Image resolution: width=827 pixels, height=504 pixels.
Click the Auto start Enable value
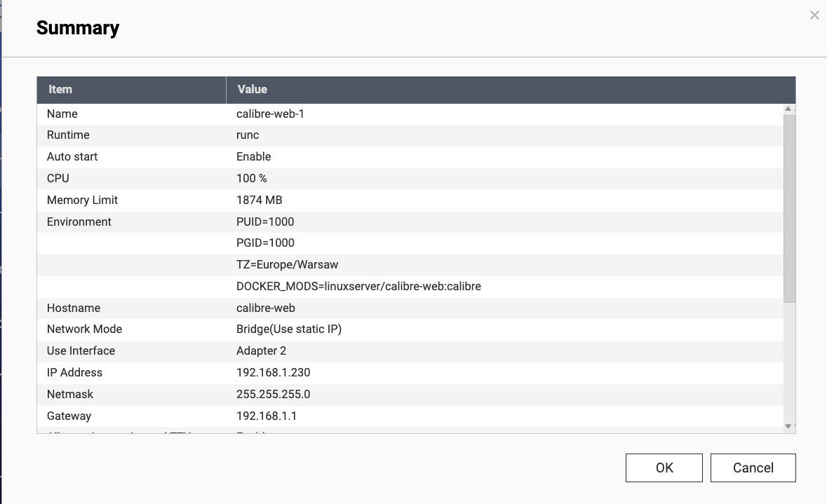[253, 156]
